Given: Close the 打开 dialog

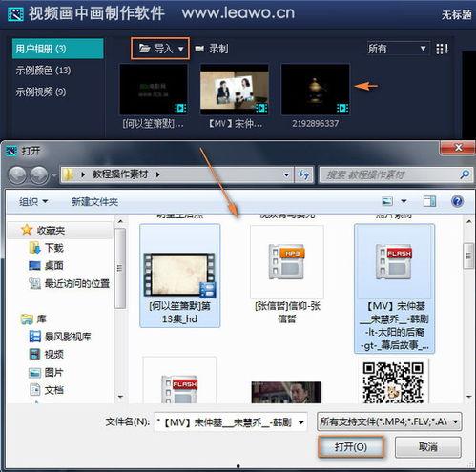Looking at the screenshot, I should tap(458, 148).
